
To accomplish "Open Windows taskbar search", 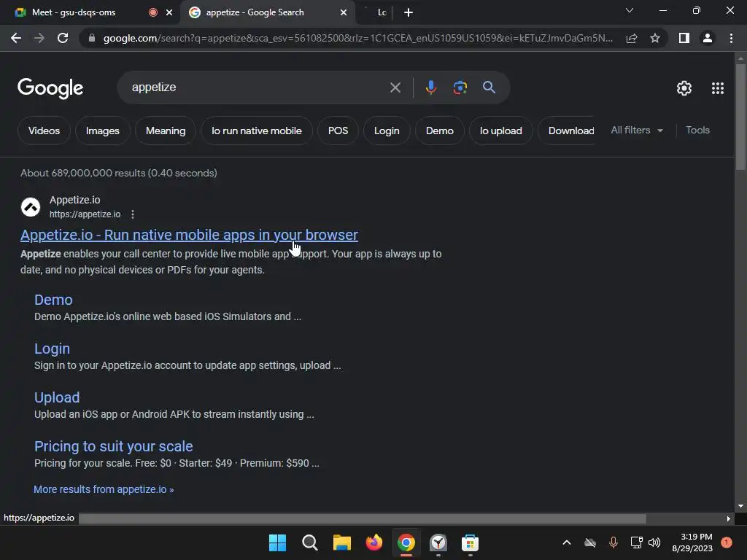I will (309, 542).
